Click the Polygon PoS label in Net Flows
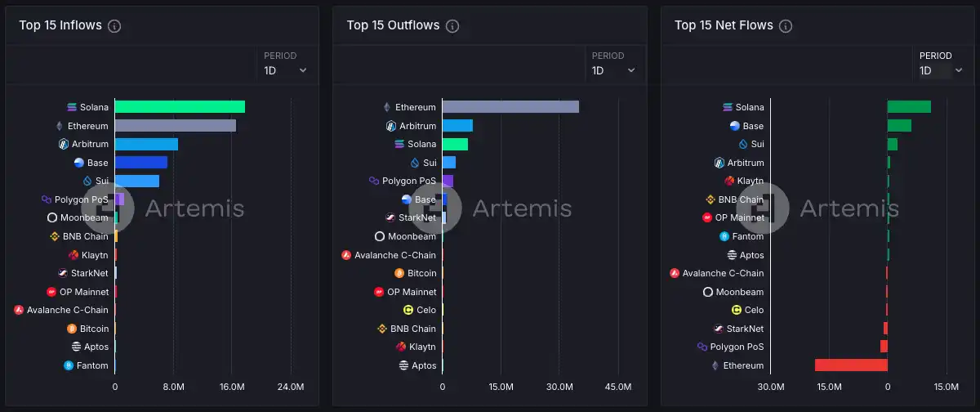The image size is (980, 412). pyautogui.click(x=737, y=347)
